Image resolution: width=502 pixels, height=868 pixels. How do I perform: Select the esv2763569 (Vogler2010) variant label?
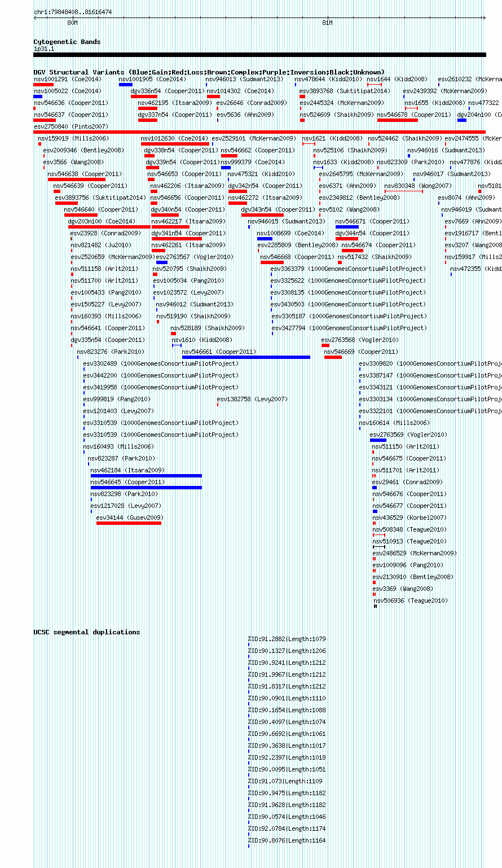pos(408,435)
